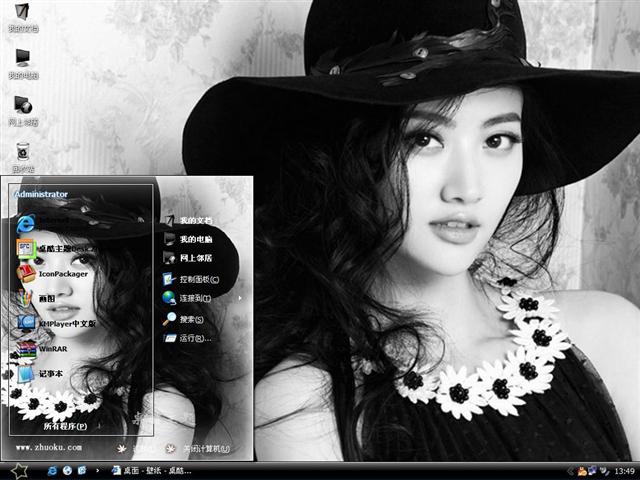Expand the Quick Launch overflow chevron
The width and height of the screenshot is (640, 480).
point(97,471)
